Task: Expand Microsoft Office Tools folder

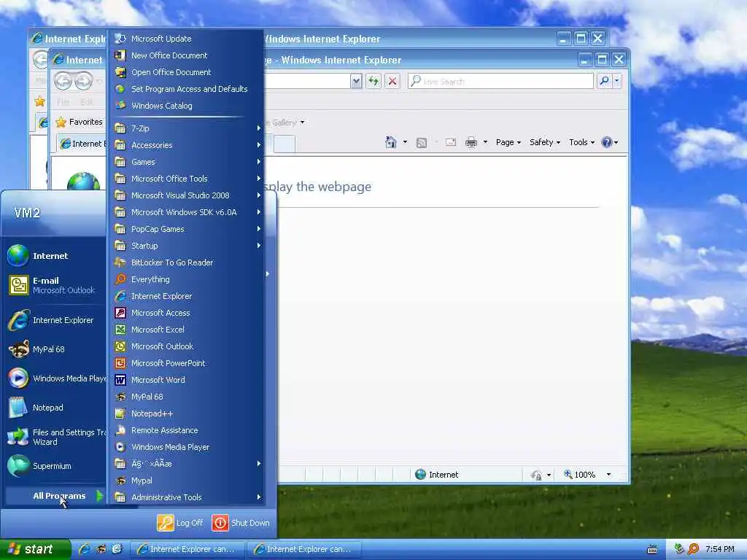Action: tap(186, 179)
